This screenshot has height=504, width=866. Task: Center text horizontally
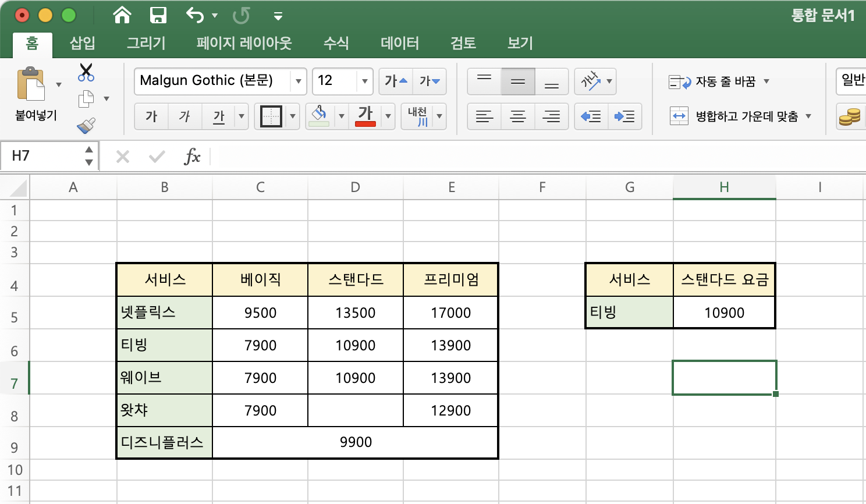518,116
